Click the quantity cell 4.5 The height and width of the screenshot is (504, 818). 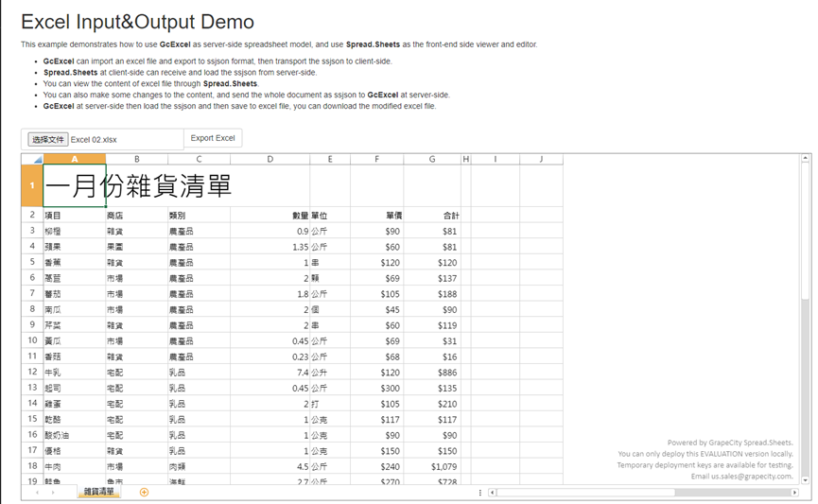tap(270, 466)
